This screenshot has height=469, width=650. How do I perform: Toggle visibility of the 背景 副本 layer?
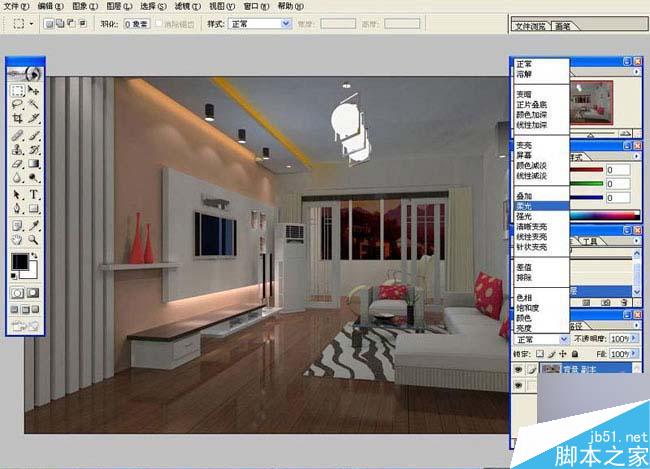point(519,369)
